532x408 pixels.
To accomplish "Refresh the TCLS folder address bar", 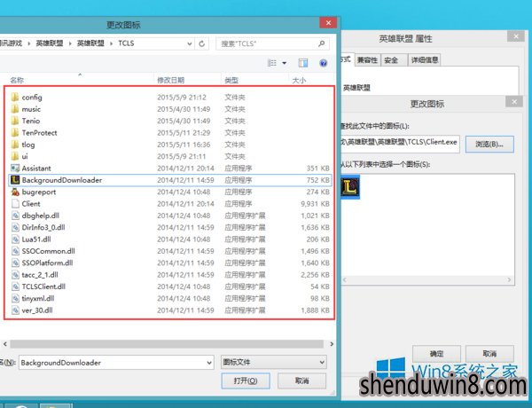I will point(202,43).
